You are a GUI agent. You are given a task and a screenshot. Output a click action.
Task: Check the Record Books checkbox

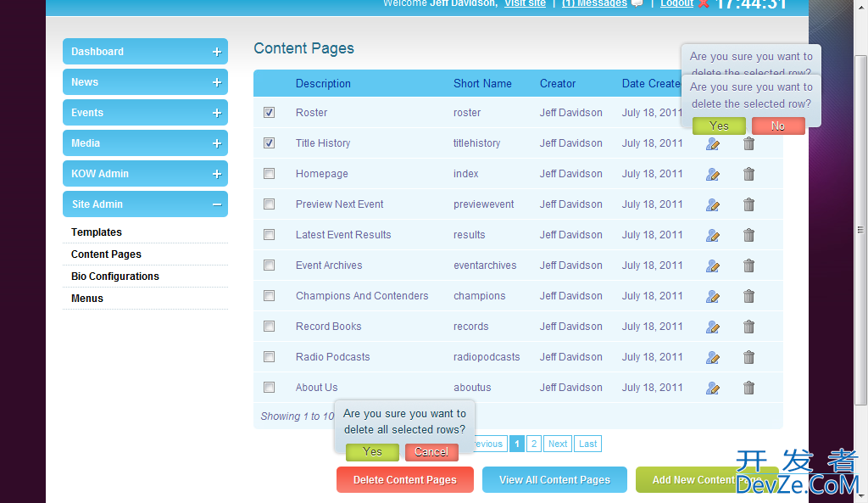(x=269, y=326)
